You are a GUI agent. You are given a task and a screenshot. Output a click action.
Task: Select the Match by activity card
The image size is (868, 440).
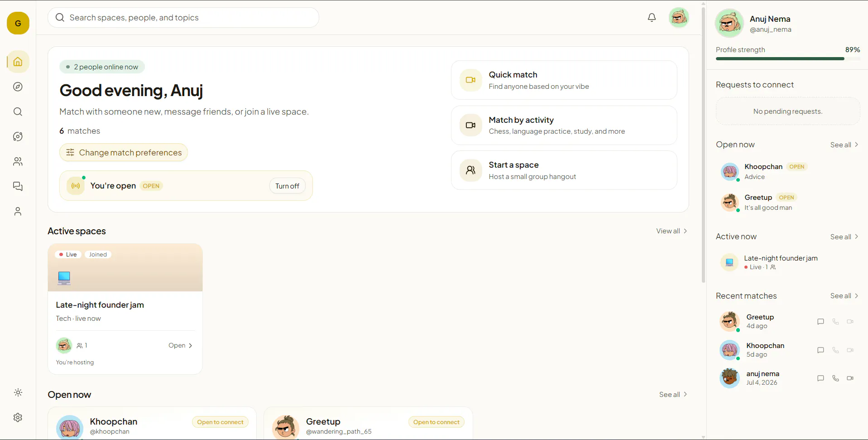tap(564, 125)
